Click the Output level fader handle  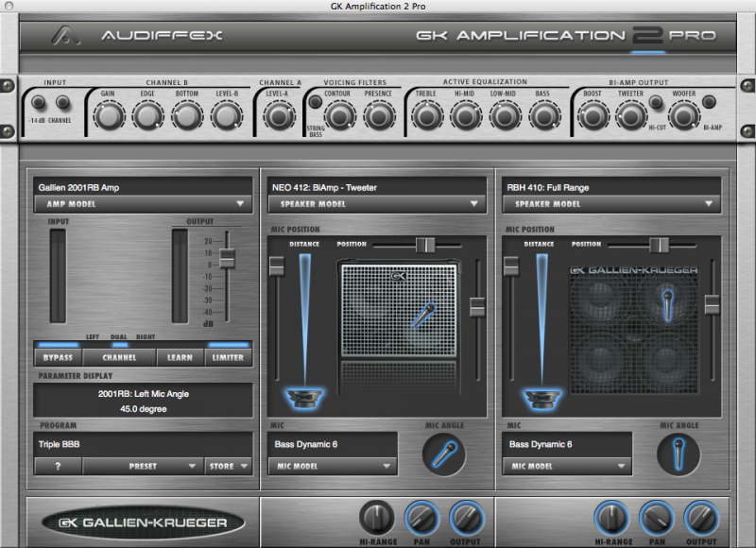coord(227,258)
